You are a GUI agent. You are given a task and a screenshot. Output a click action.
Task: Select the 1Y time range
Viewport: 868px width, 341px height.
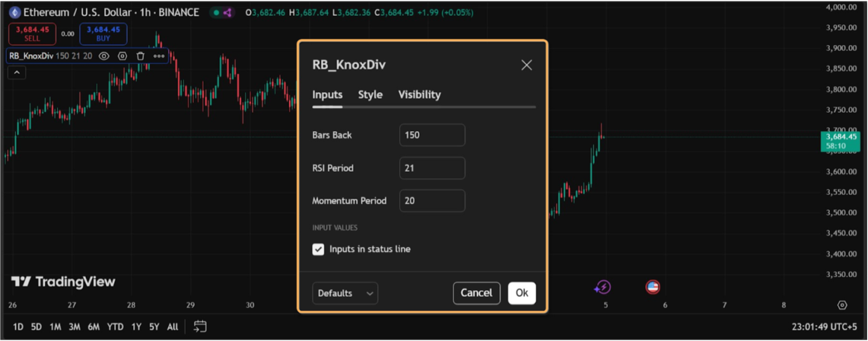136,326
